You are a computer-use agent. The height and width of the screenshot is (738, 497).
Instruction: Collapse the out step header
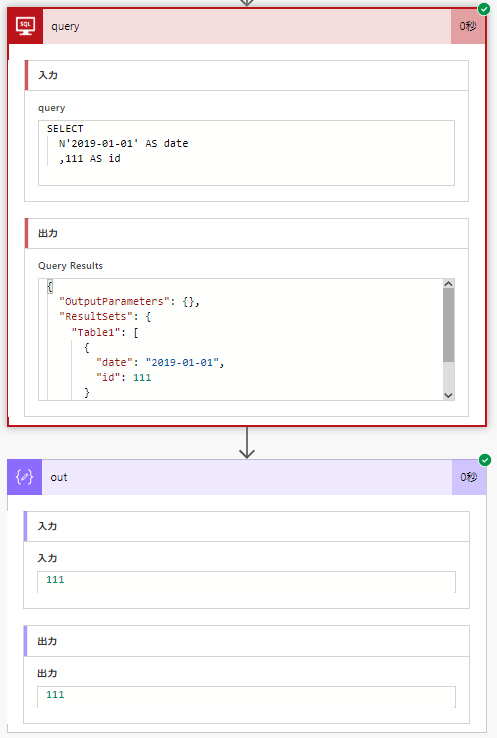(x=247, y=477)
